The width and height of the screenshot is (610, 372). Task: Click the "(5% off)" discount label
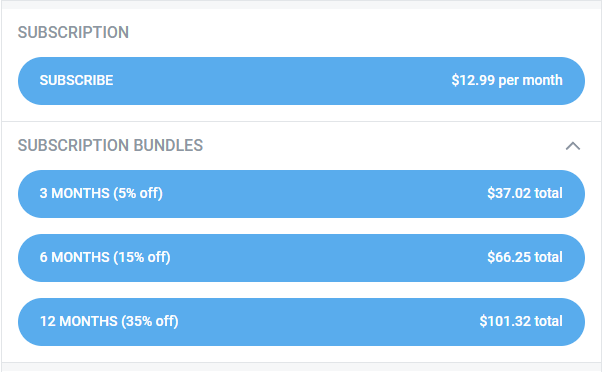click(x=138, y=193)
